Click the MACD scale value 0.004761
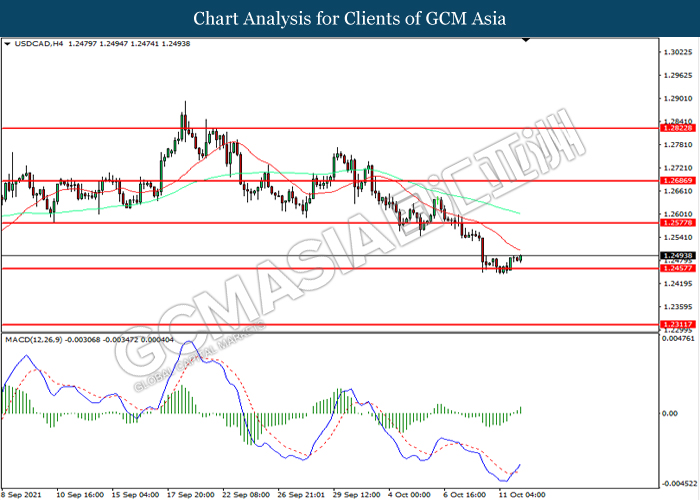 pyautogui.click(x=679, y=338)
